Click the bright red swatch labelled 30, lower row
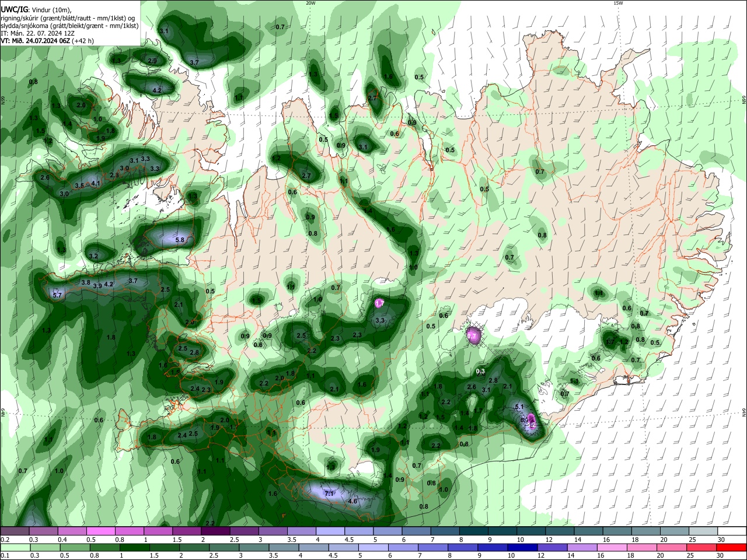Screen dimensions: 747x560 tap(731, 547)
